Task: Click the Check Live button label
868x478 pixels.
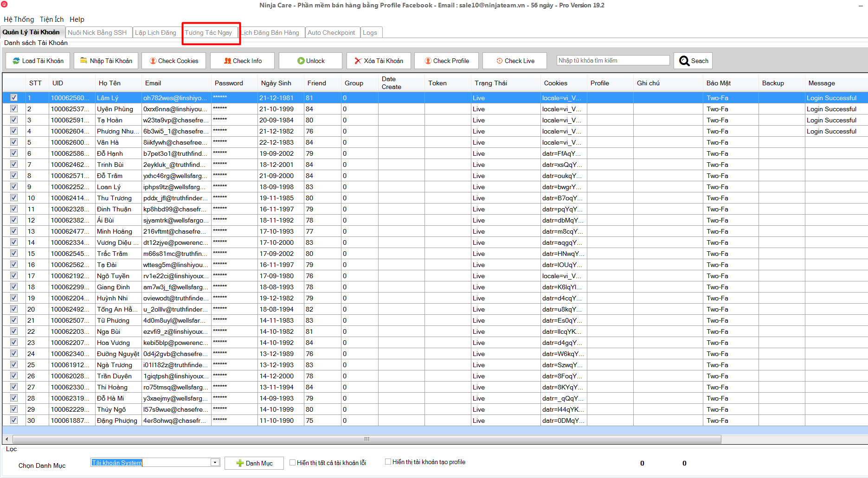Action: pos(520,61)
